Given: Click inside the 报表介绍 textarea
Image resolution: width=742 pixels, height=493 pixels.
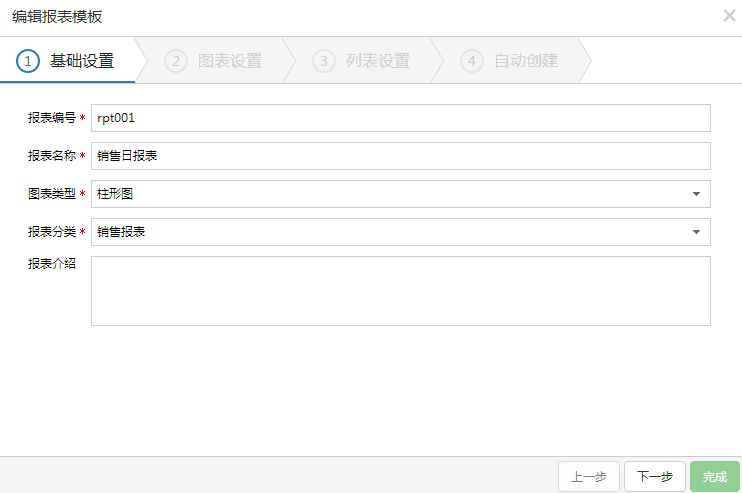Looking at the screenshot, I should (401, 291).
